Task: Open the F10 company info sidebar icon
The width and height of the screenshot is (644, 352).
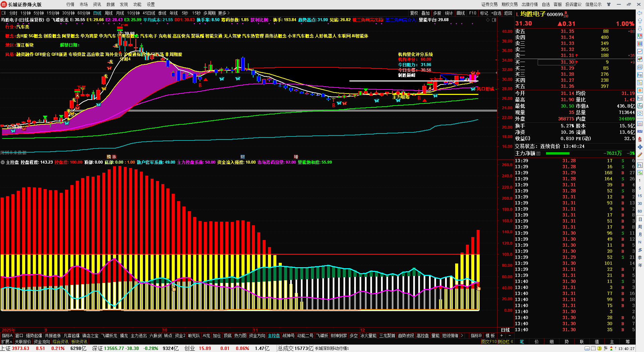Action: tap(640, 75)
